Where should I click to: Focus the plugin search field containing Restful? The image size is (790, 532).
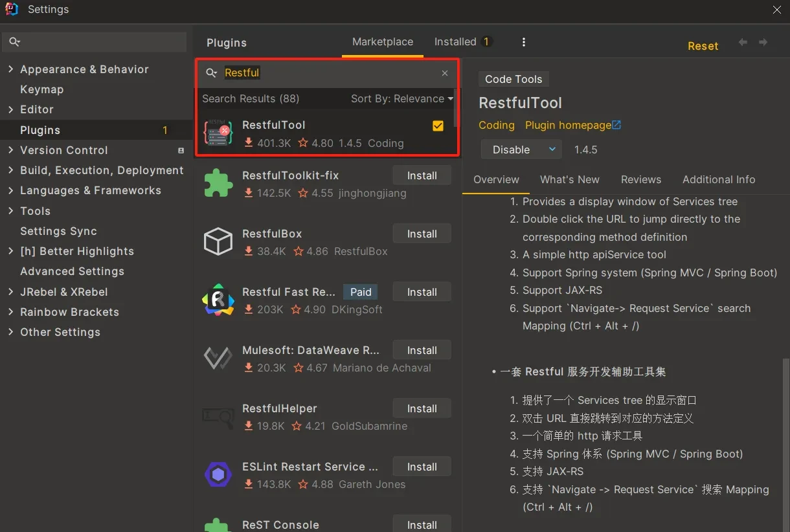coord(327,73)
